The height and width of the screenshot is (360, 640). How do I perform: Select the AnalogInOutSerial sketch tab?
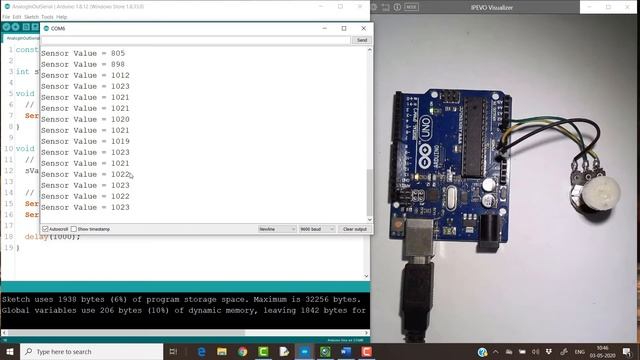click(x=21, y=38)
